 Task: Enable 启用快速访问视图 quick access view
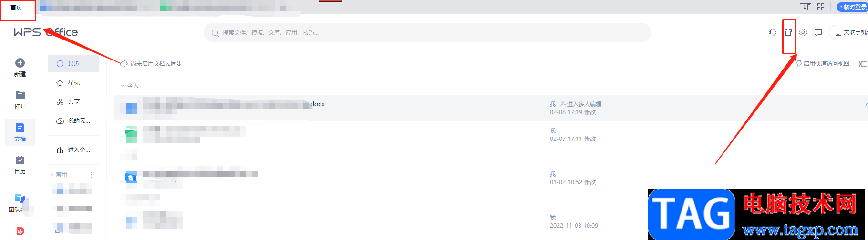[x=823, y=64]
